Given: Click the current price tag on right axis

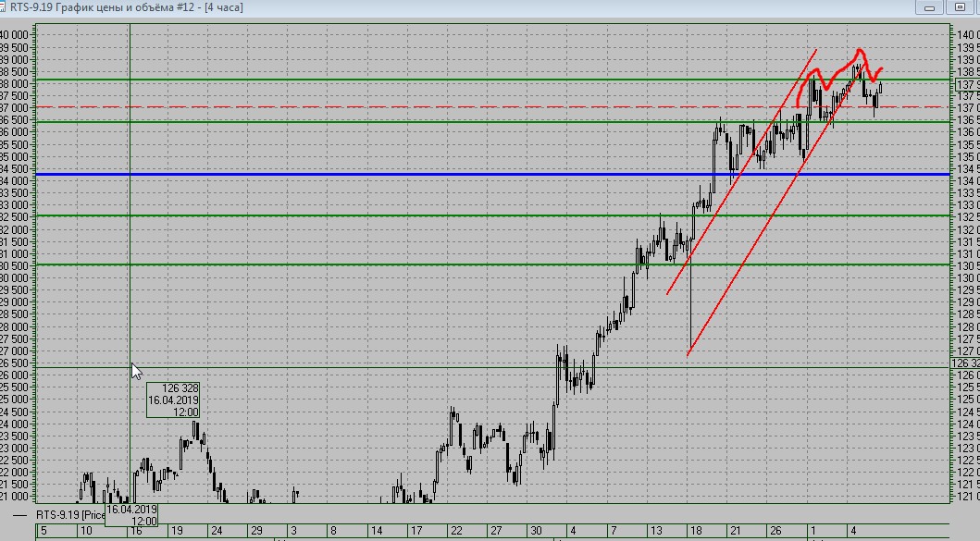Looking at the screenshot, I should (x=966, y=84).
